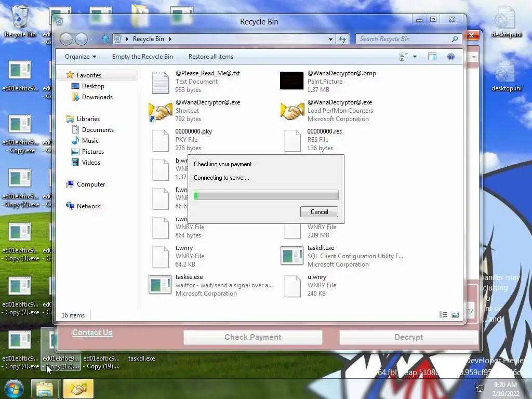The width and height of the screenshot is (532, 399).
Task: Close the red background window behind Recycle Bin
Action: pos(471,35)
